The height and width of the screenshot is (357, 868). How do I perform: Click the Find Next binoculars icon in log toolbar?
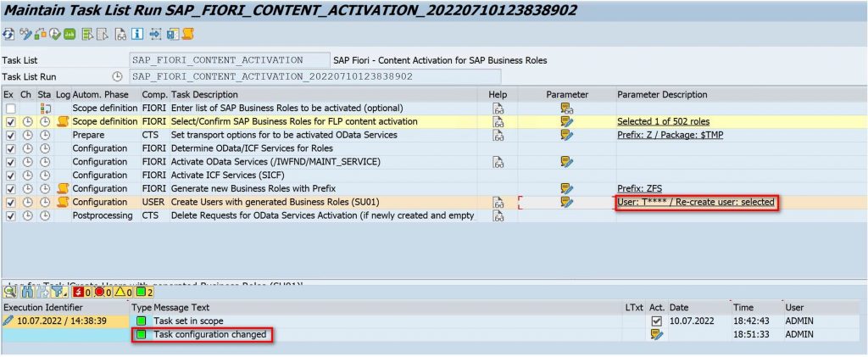42,292
